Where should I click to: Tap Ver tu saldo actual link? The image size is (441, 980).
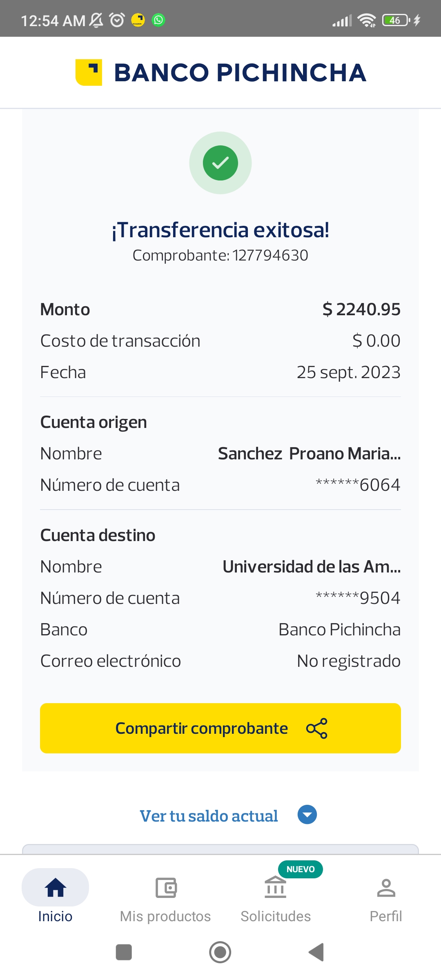[x=209, y=816]
